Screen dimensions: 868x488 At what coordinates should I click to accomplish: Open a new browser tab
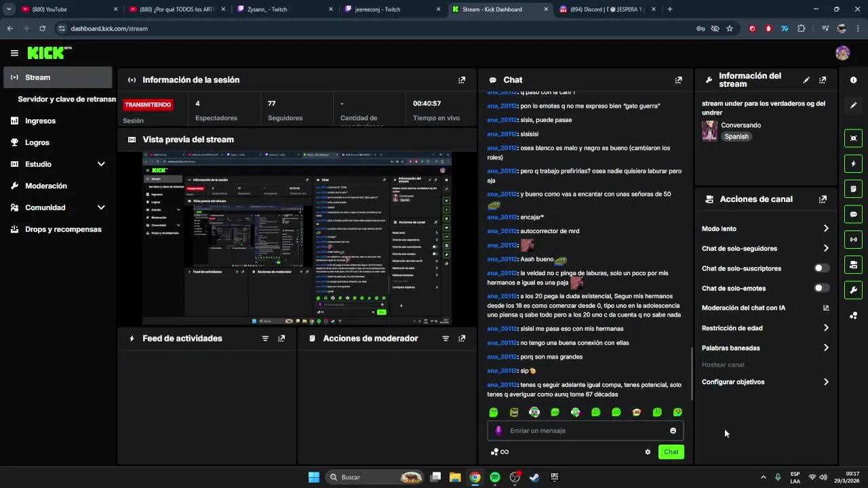[670, 9]
